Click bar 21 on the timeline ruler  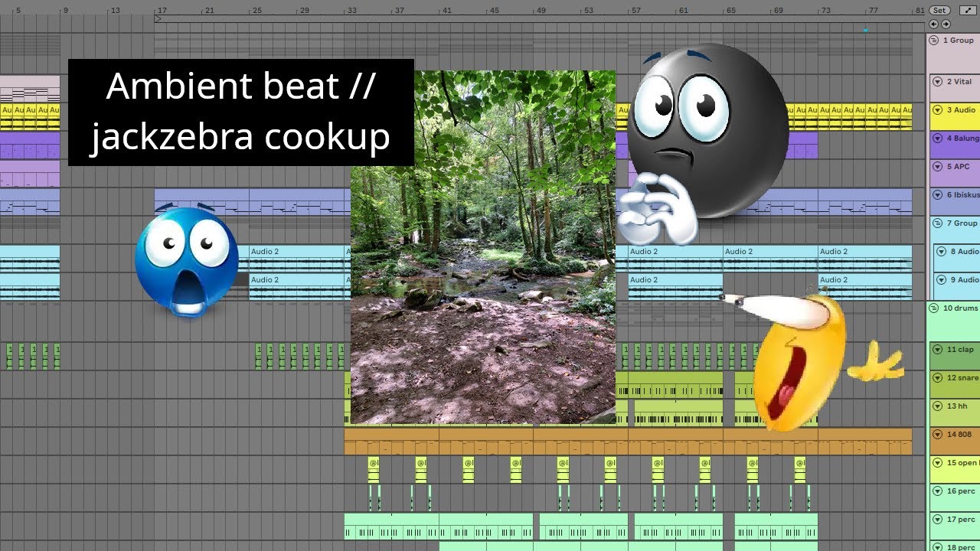pyautogui.click(x=210, y=11)
